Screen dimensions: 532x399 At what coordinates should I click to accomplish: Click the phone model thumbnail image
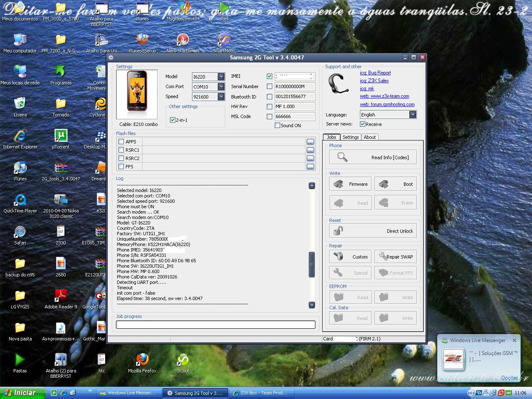pos(137,95)
